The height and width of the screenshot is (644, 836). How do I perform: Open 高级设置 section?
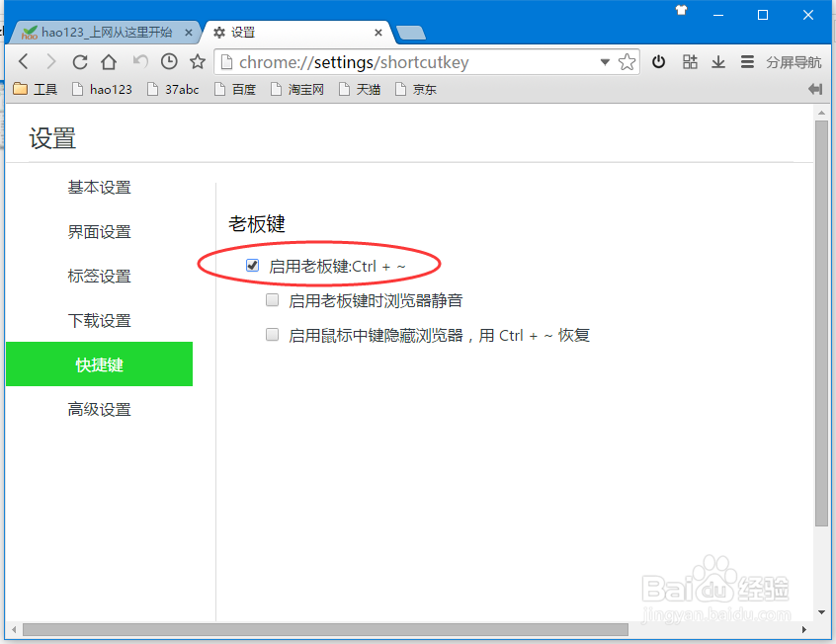point(99,409)
